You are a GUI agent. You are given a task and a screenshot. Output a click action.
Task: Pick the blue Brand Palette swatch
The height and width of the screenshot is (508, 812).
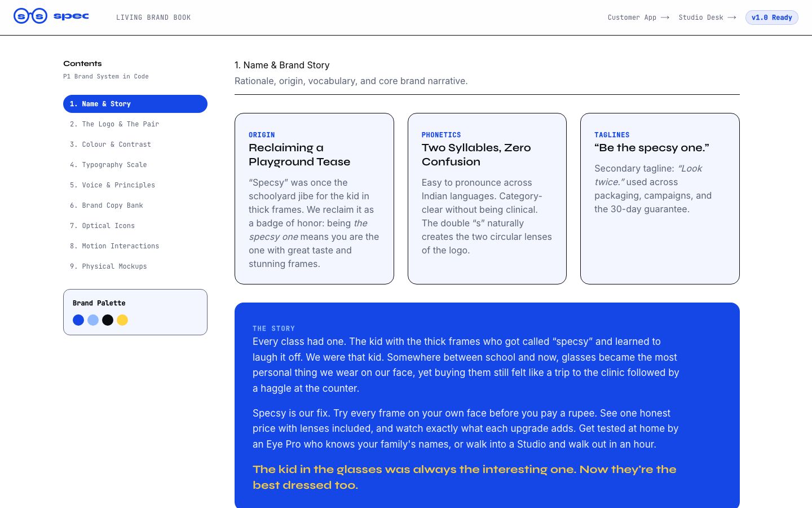pyautogui.click(x=78, y=320)
